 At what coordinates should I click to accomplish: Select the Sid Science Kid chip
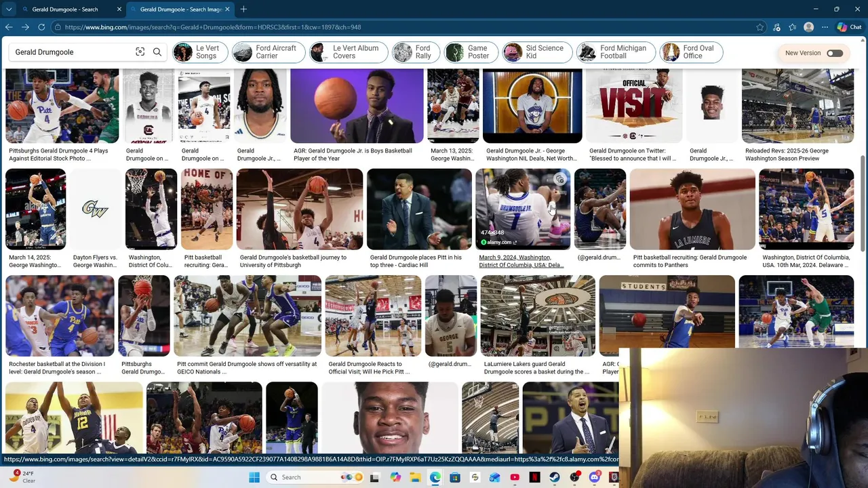coord(536,52)
